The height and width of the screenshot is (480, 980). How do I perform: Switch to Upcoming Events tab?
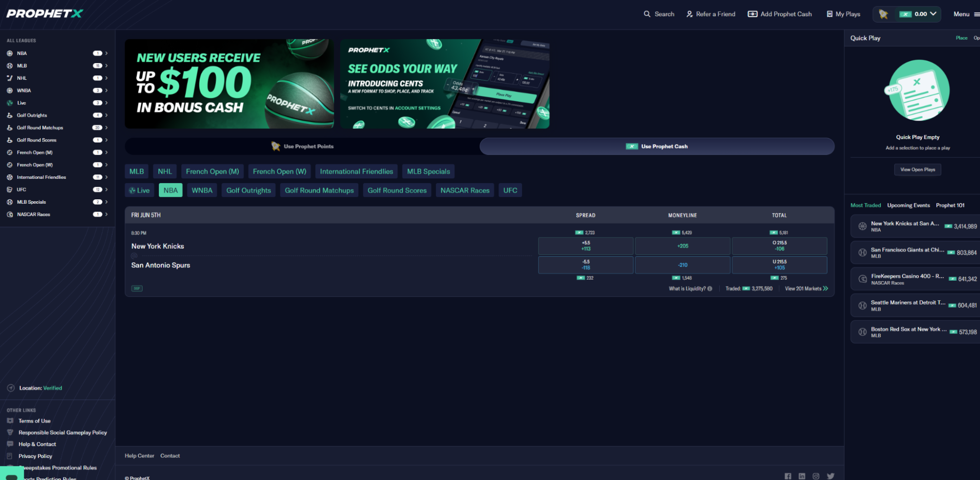pos(908,205)
